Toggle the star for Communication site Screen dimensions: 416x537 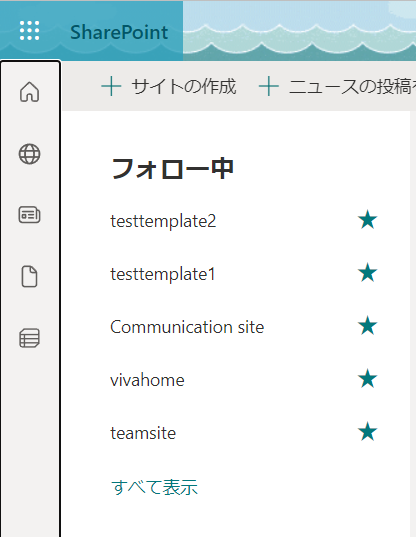point(367,326)
